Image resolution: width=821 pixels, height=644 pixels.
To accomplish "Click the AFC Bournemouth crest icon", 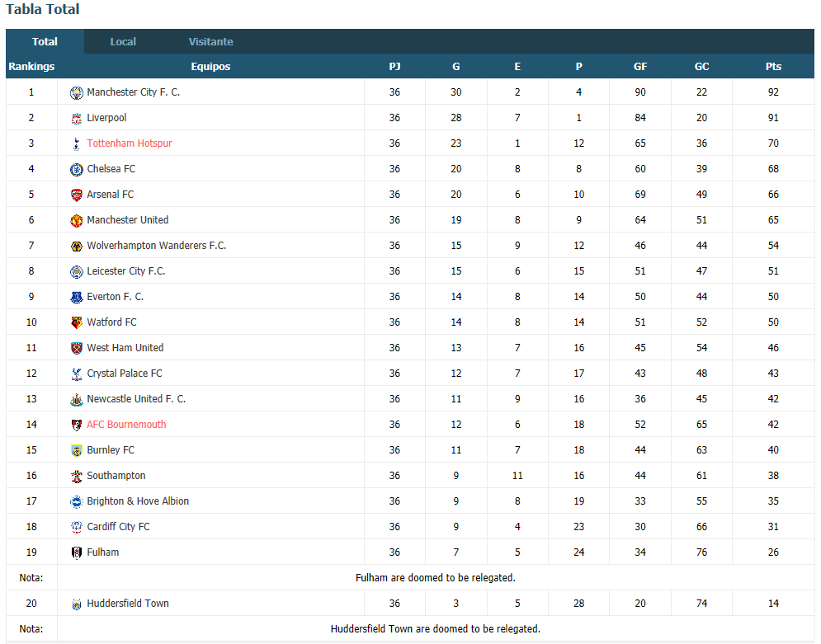I will [x=77, y=425].
